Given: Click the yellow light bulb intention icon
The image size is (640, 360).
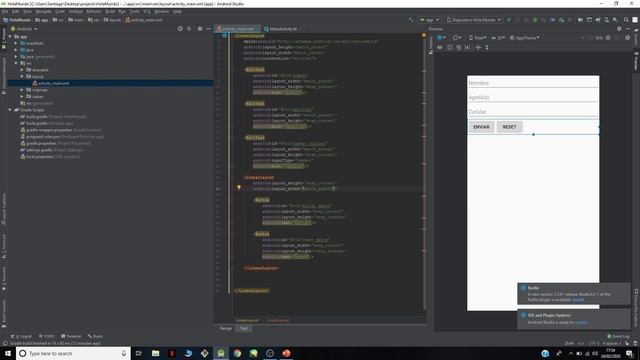Looking at the screenshot, I should tap(239, 188).
